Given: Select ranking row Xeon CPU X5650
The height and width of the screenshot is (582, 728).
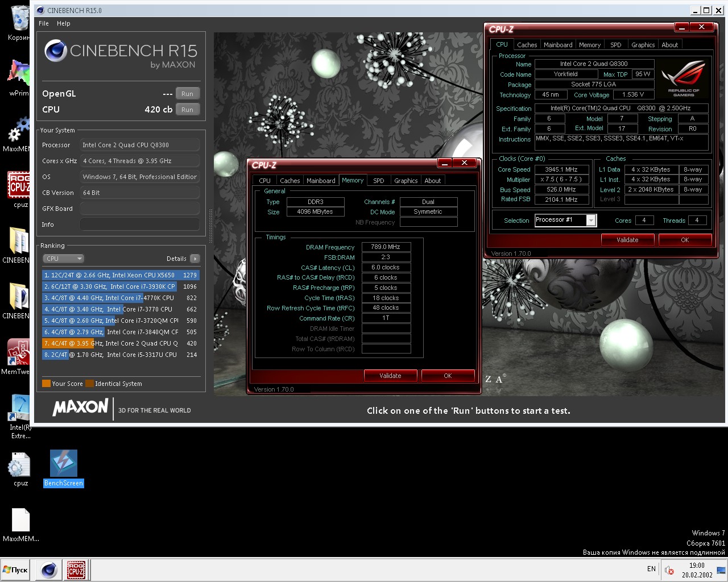Looking at the screenshot, I should click(x=121, y=275).
